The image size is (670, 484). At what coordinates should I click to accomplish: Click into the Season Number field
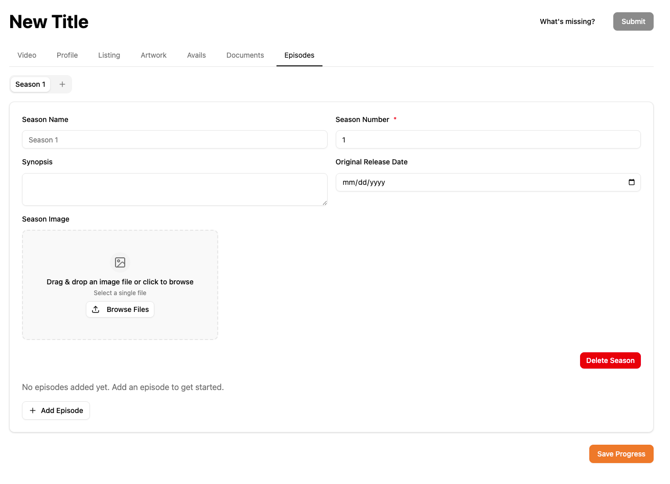pos(488,140)
